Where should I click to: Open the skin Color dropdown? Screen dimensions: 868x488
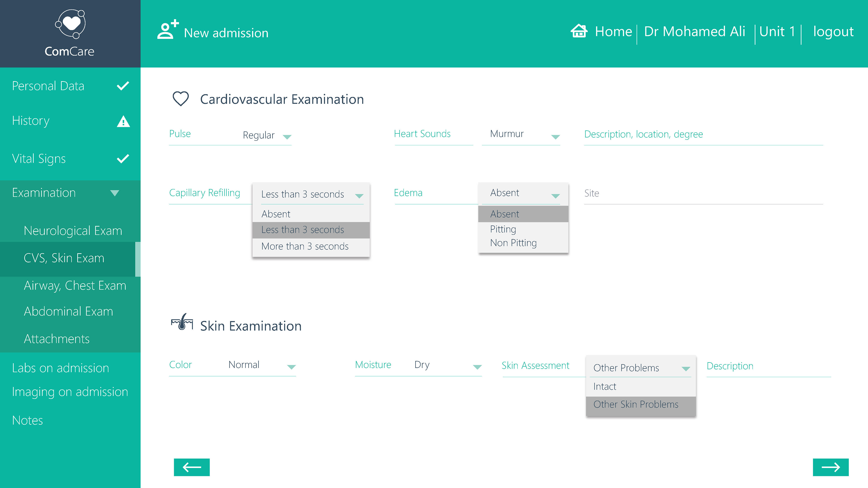(291, 366)
